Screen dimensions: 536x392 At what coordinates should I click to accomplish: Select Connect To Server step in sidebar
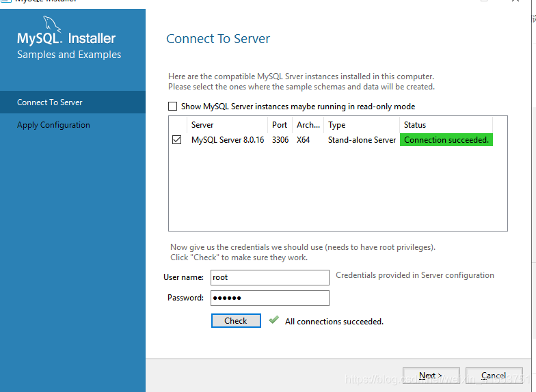(72, 102)
